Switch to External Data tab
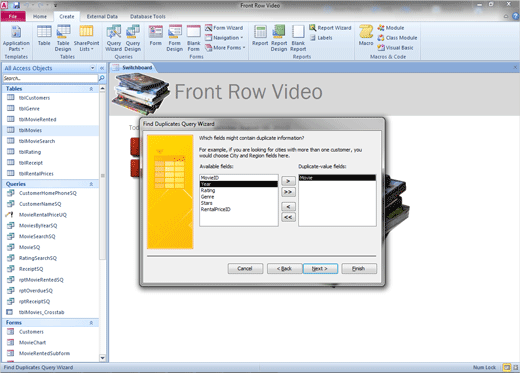520x373 pixels. (x=102, y=16)
